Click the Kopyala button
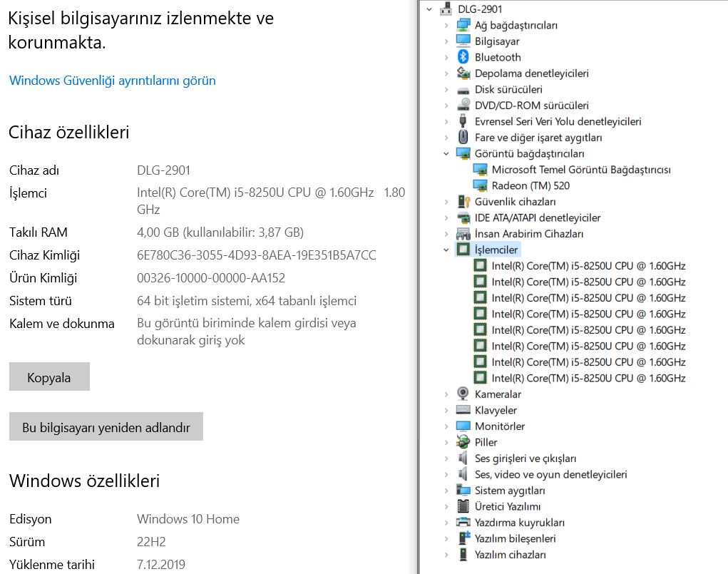The image size is (728, 574). pyautogui.click(x=49, y=376)
